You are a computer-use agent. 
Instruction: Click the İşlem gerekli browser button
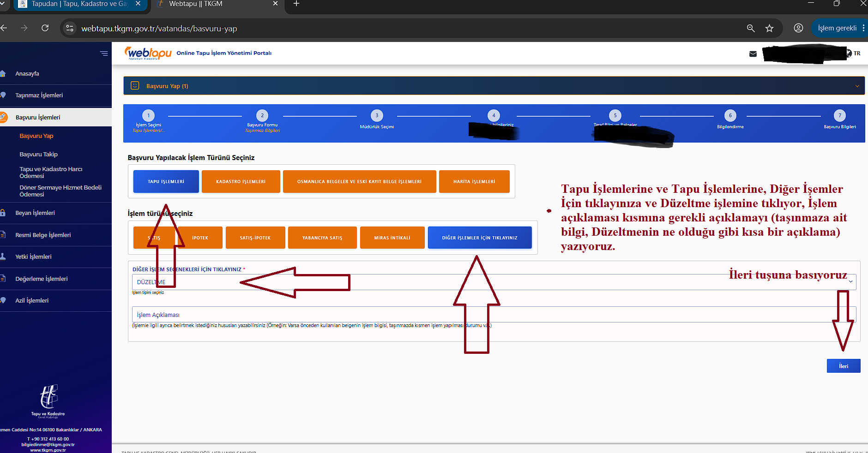point(837,28)
